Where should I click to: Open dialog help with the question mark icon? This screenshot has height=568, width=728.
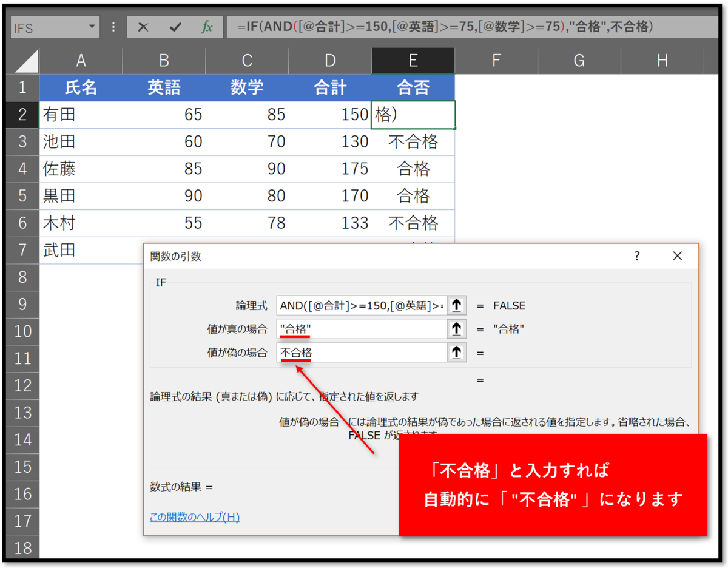(636, 255)
